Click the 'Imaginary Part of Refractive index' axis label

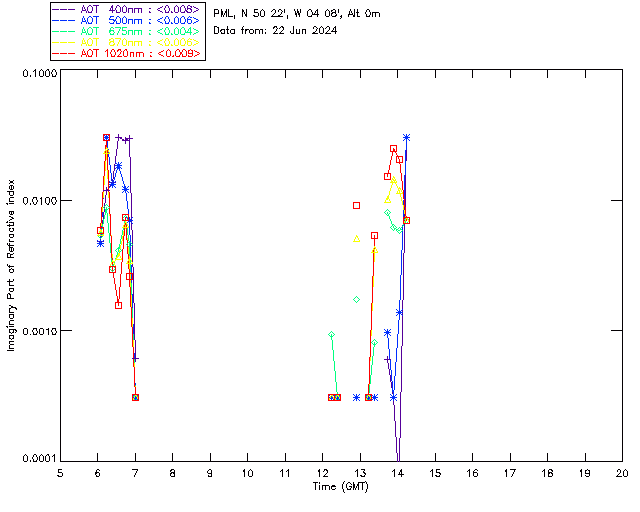(x=11, y=265)
